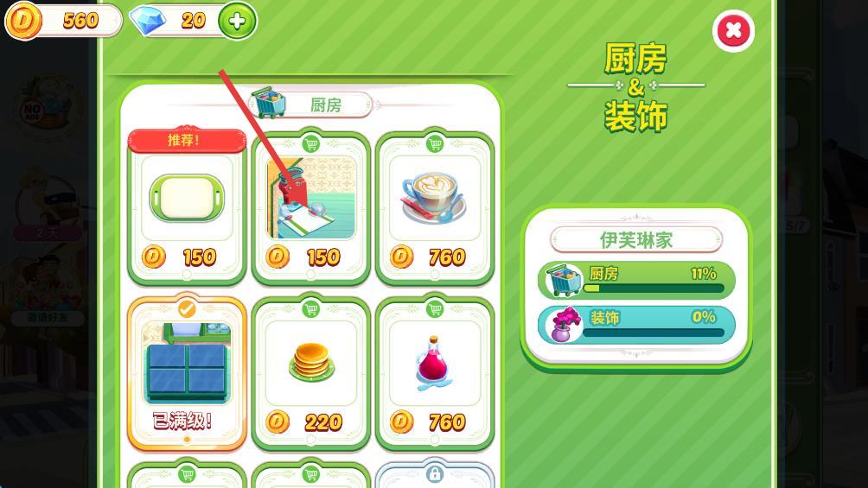Choose the latte coffee cup upgrade
This screenshot has width=868, height=488.
click(435, 207)
